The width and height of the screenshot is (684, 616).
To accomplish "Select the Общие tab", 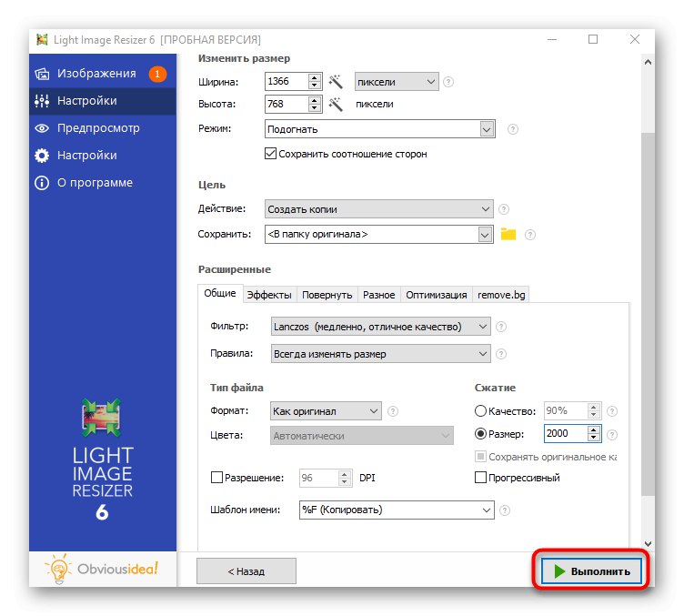I will (220, 294).
